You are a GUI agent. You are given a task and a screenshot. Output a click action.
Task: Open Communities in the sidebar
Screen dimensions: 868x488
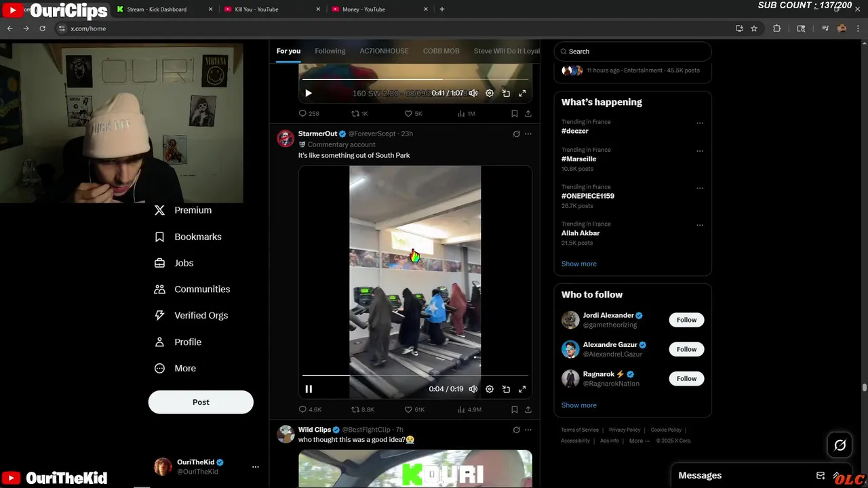coord(193,289)
